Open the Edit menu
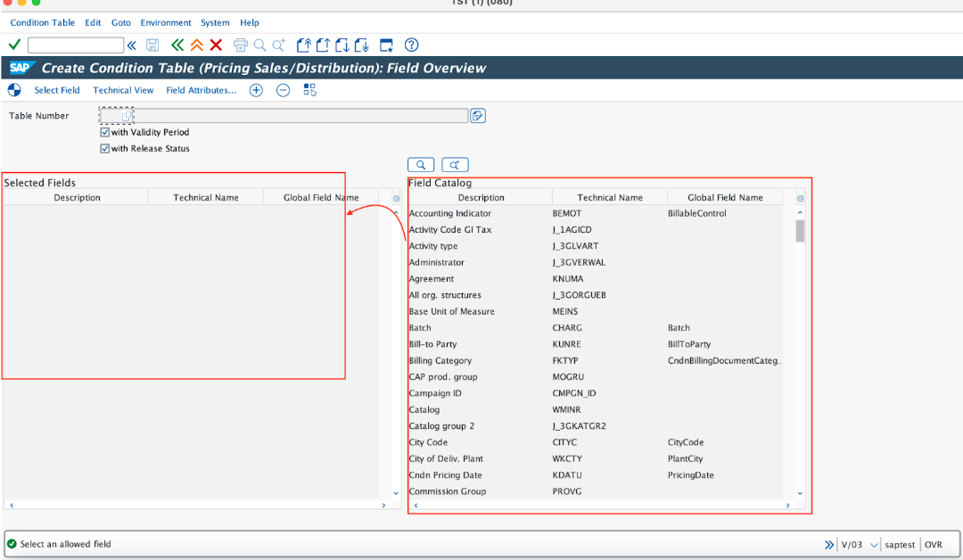This screenshot has height=560, width=963. (93, 22)
